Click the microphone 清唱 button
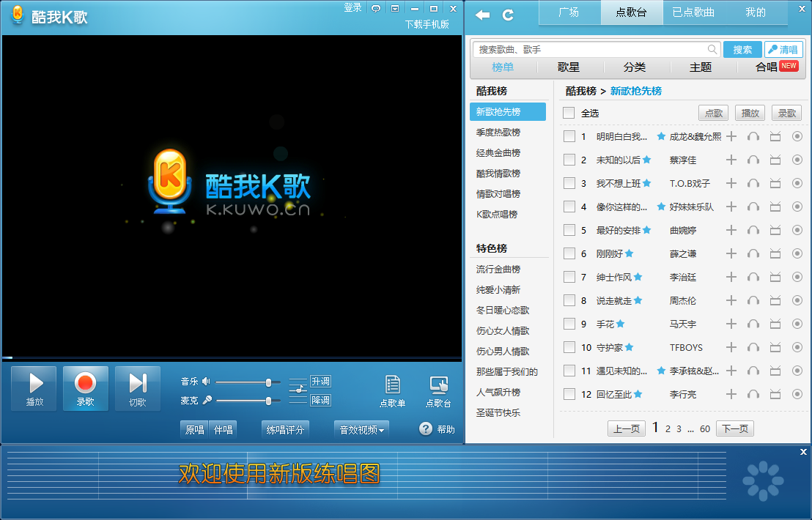 click(x=783, y=49)
